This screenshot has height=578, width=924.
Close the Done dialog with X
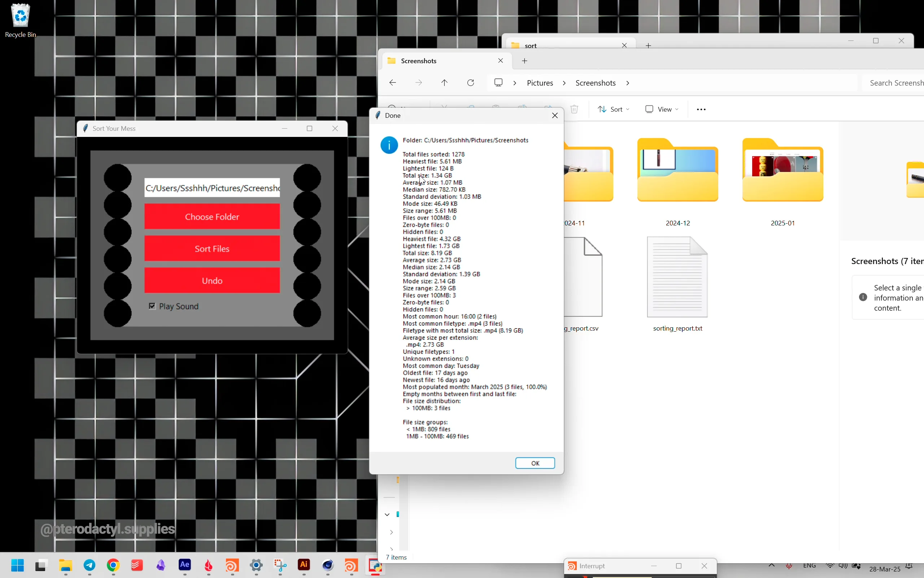[x=555, y=116]
